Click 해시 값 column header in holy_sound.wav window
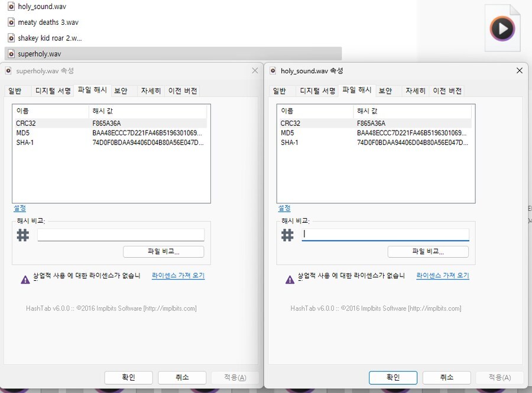 tap(413, 111)
